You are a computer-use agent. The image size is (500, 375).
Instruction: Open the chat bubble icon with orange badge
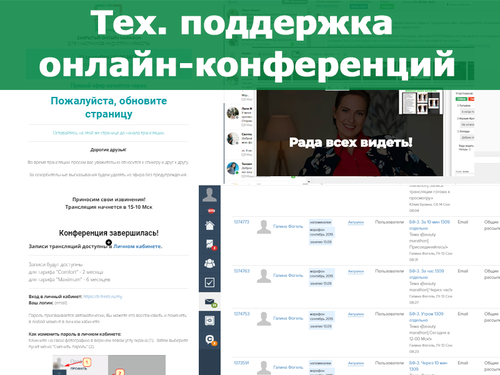coord(210,340)
